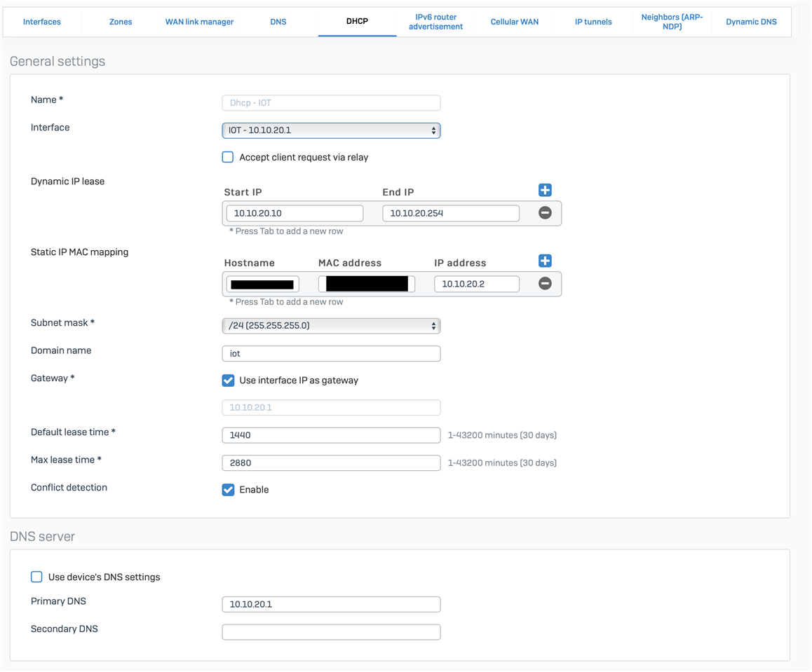Screen dimensions: 812x672
Task: Open Neighbors (ARP-NDP) tab
Action: [x=672, y=22]
